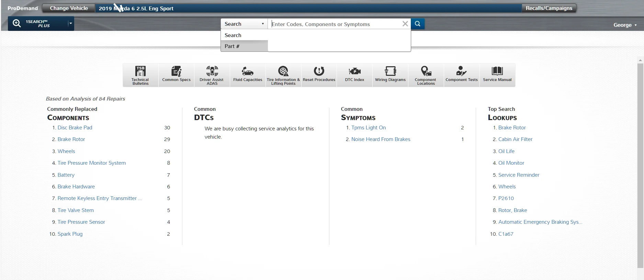This screenshot has width=644, height=280.
Task: Click the 1Search Plus magnifier logo
Action: point(16,23)
